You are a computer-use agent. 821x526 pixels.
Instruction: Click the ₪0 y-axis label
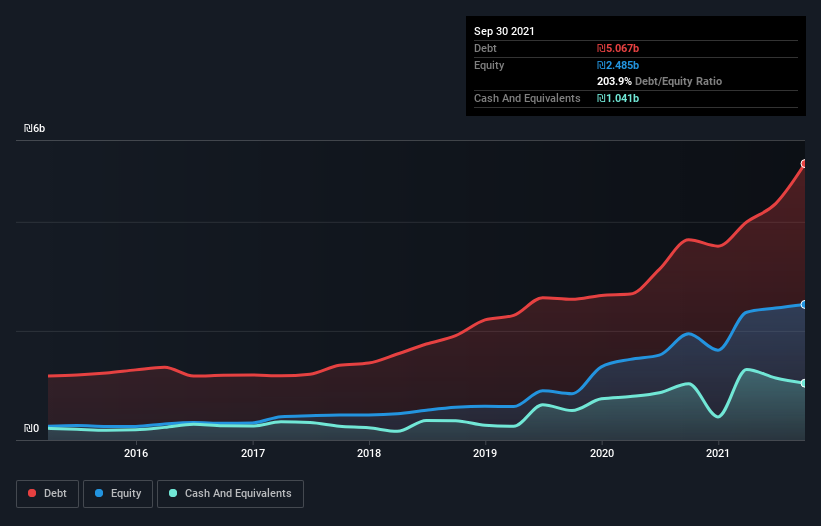click(x=31, y=429)
